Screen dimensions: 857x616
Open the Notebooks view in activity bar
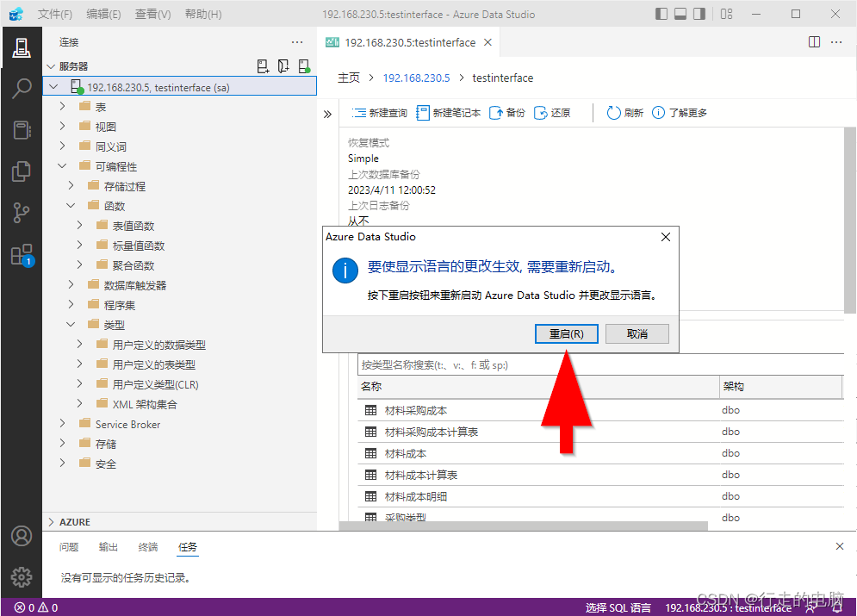(x=22, y=130)
